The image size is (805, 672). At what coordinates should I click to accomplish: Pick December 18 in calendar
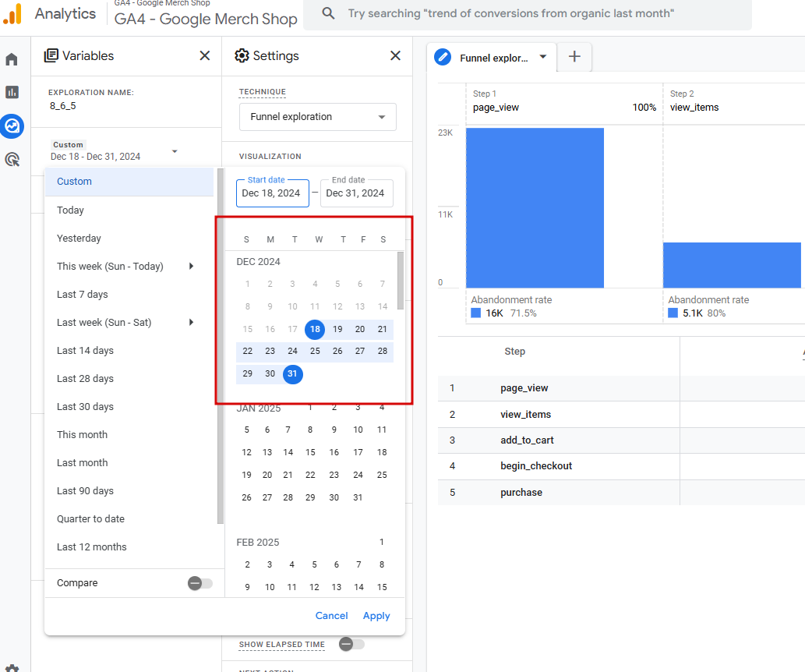(x=315, y=329)
